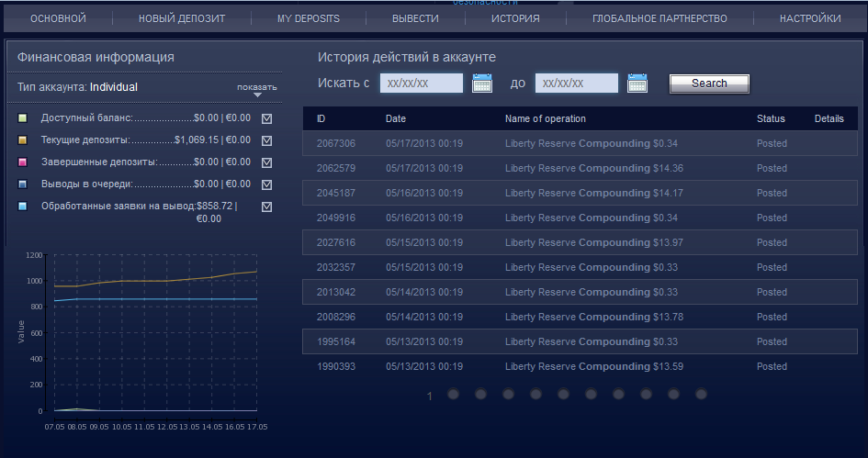Open the НОВЫЙ ДЕПОЗИТ menu tab
This screenshot has width=868, height=458.
182,18
